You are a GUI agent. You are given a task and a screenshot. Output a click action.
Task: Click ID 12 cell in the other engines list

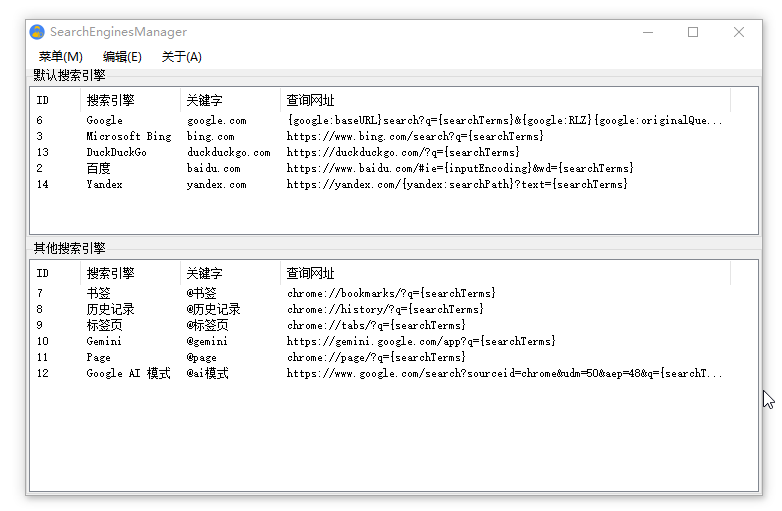(42, 373)
